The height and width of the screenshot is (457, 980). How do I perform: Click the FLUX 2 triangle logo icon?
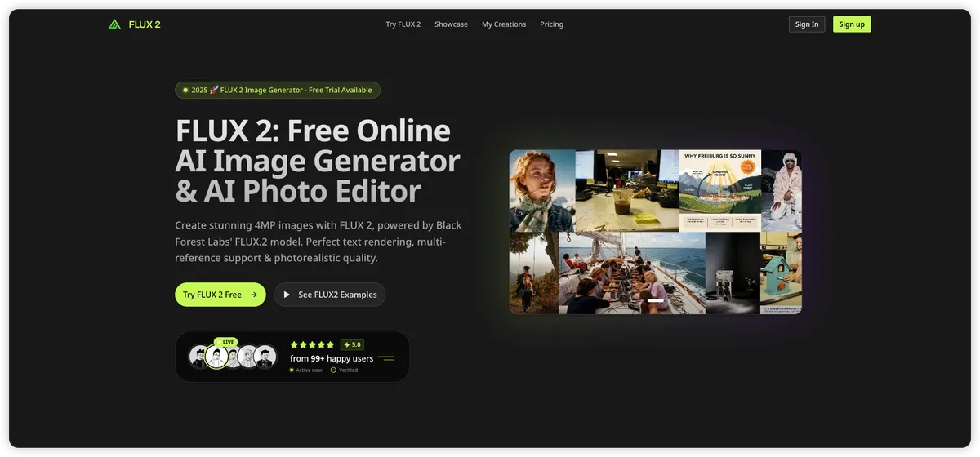pos(114,24)
